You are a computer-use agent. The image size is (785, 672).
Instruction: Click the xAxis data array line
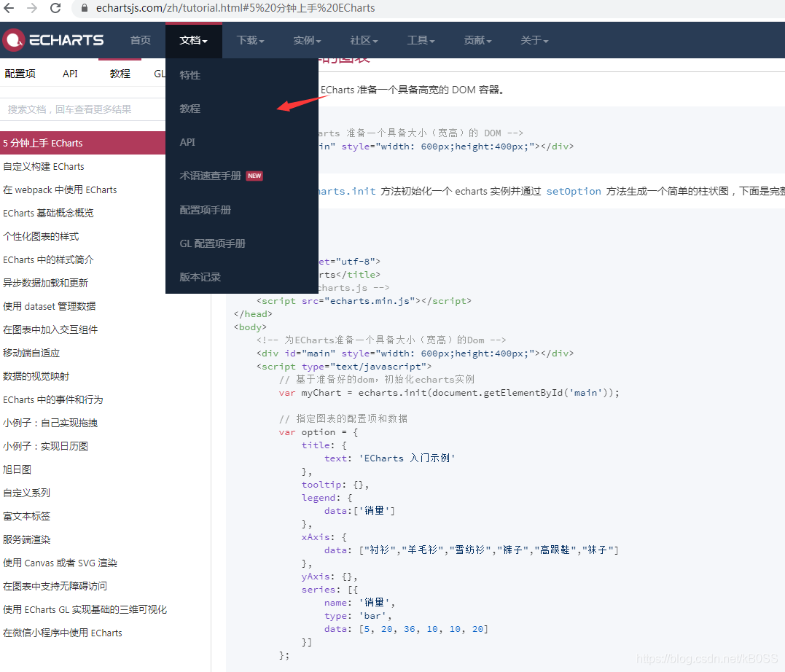click(x=471, y=550)
